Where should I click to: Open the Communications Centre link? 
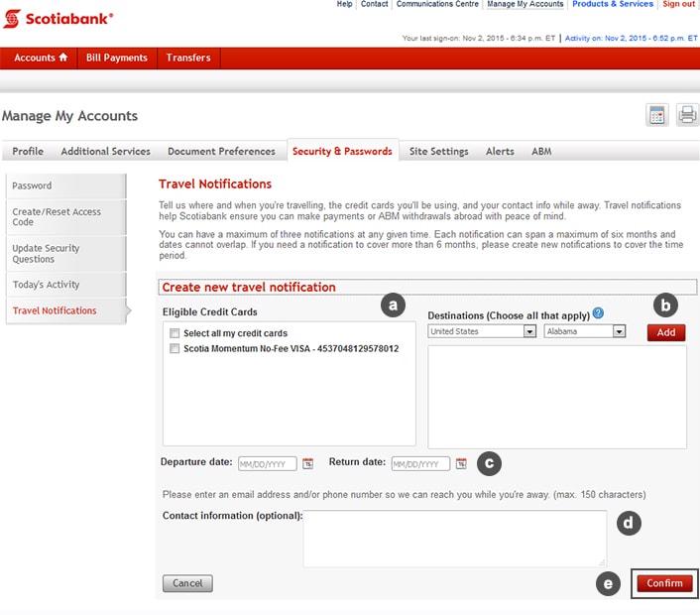click(437, 4)
